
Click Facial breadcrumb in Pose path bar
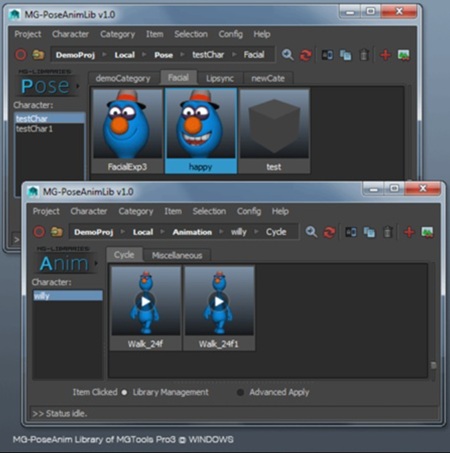pos(254,55)
